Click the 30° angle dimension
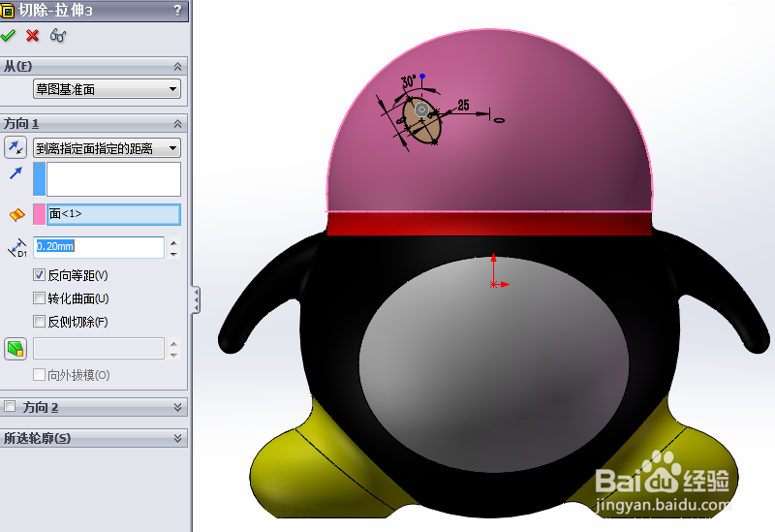The width and height of the screenshot is (775, 532). pos(409,81)
